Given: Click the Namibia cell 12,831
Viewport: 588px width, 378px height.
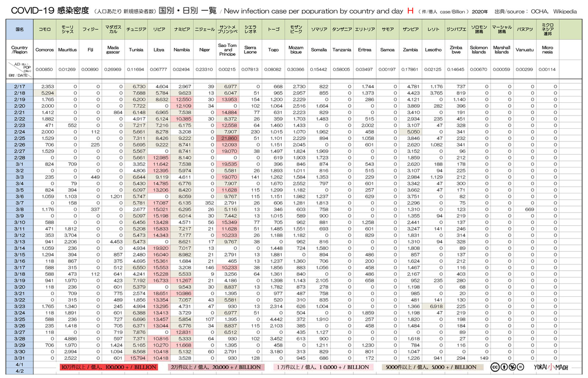Looking at the screenshot, I should 181,332.
